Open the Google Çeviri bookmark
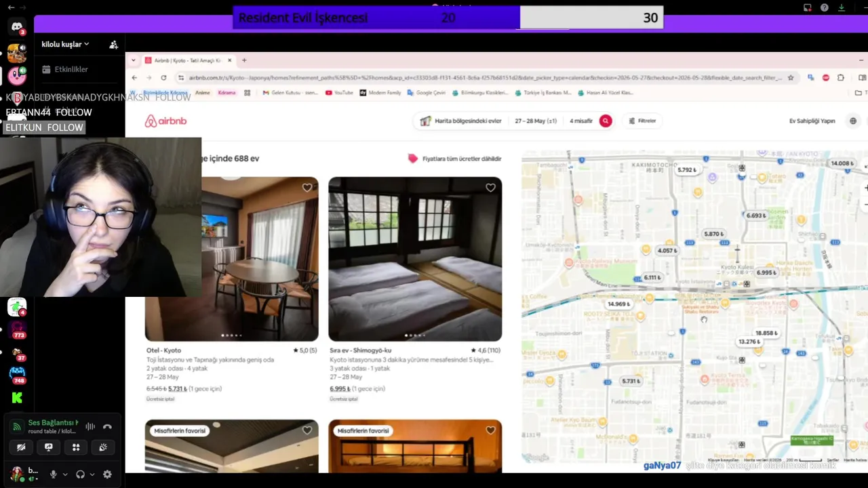Screen dimensions: 868x488 coord(426,93)
